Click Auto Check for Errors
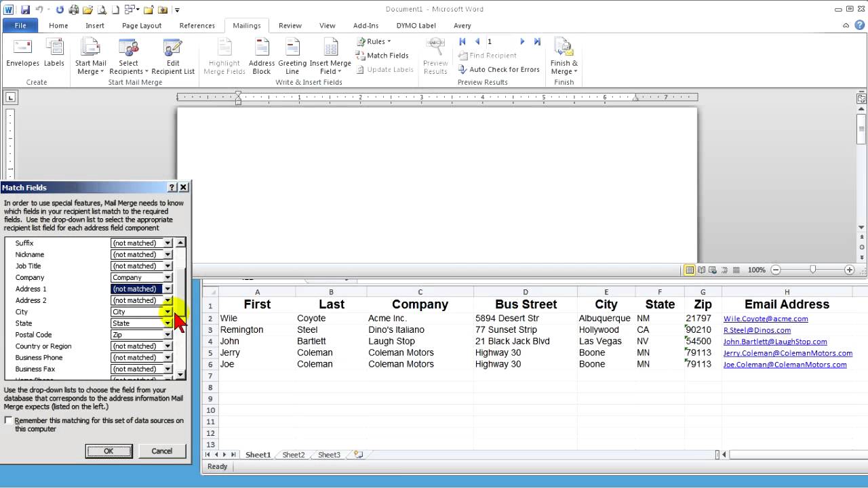 (x=499, y=69)
